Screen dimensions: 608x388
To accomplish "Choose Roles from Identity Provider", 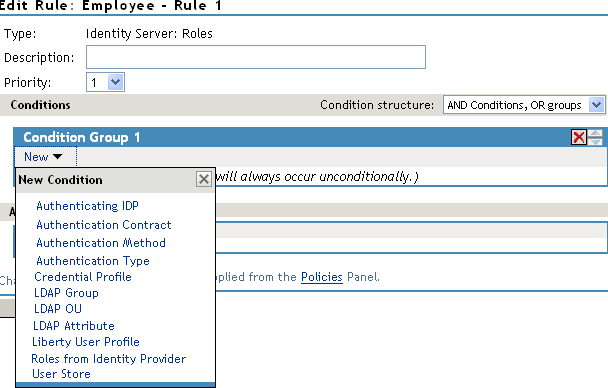I will [x=109, y=359].
